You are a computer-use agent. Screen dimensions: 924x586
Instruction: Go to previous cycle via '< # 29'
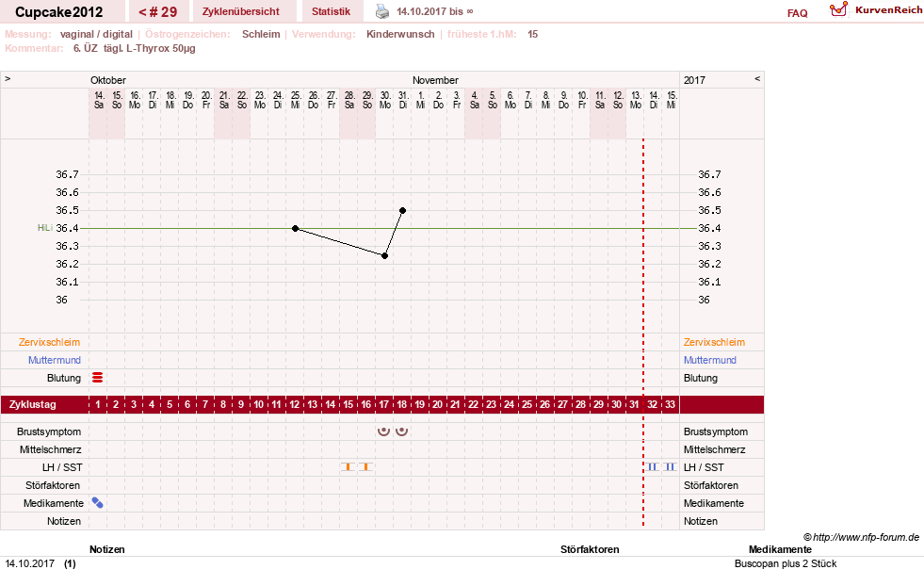pyautogui.click(x=158, y=12)
